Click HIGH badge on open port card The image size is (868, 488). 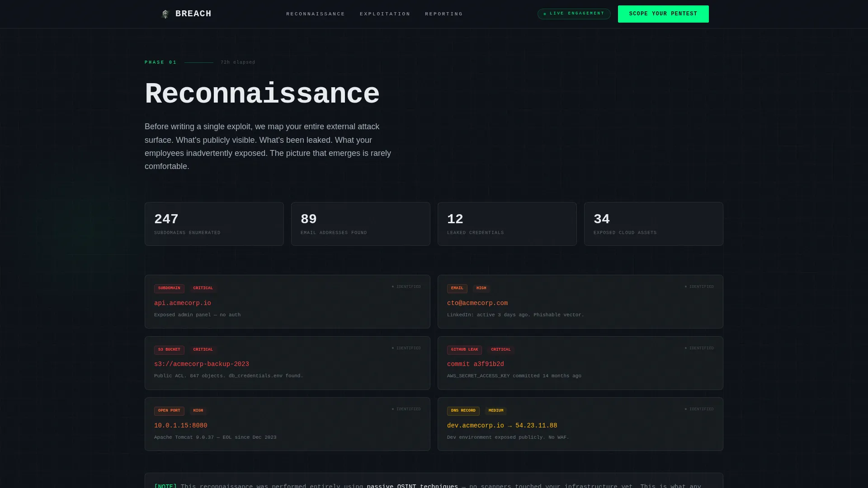point(198,411)
